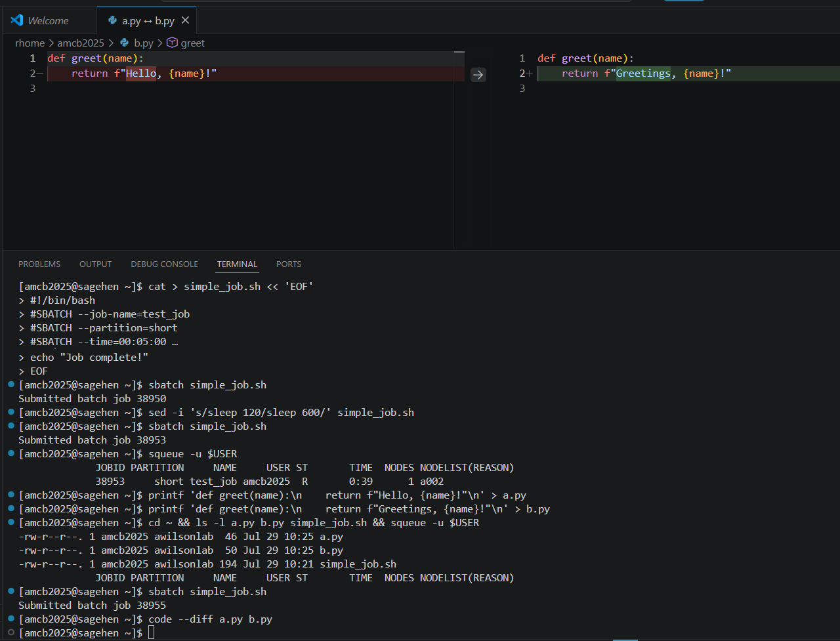
Task: Click the marker dot beside the cd ~ && ls -l command
Action: [x=11, y=523]
